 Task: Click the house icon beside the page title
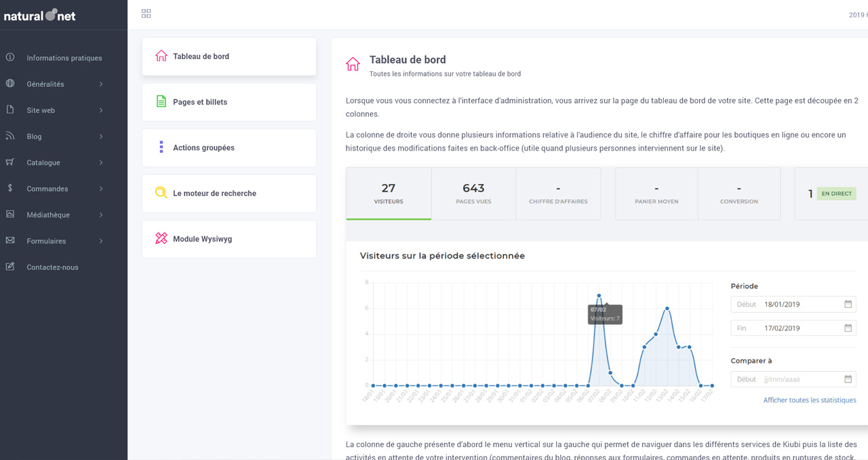[x=353, y=64]
